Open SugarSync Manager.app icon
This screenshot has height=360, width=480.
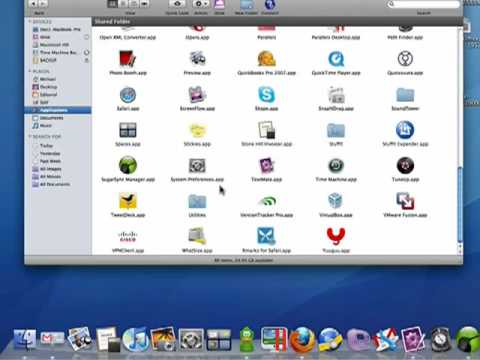(128, 166)
